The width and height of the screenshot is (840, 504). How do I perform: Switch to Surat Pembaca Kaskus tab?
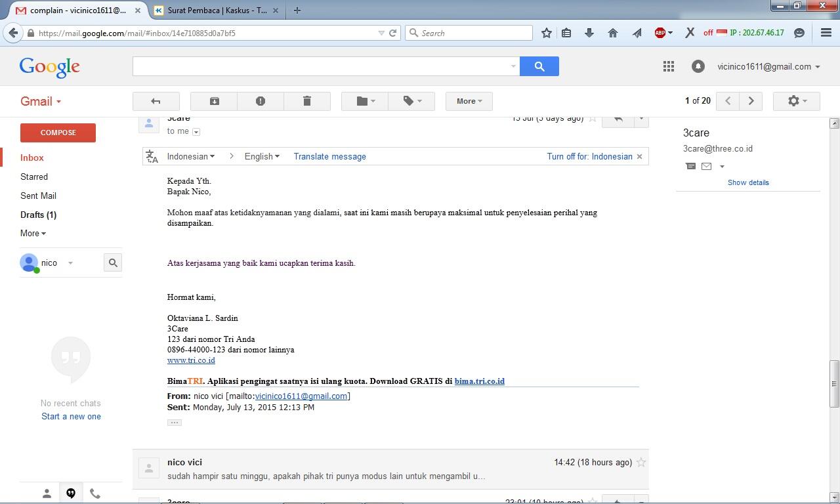pos(217,10)
